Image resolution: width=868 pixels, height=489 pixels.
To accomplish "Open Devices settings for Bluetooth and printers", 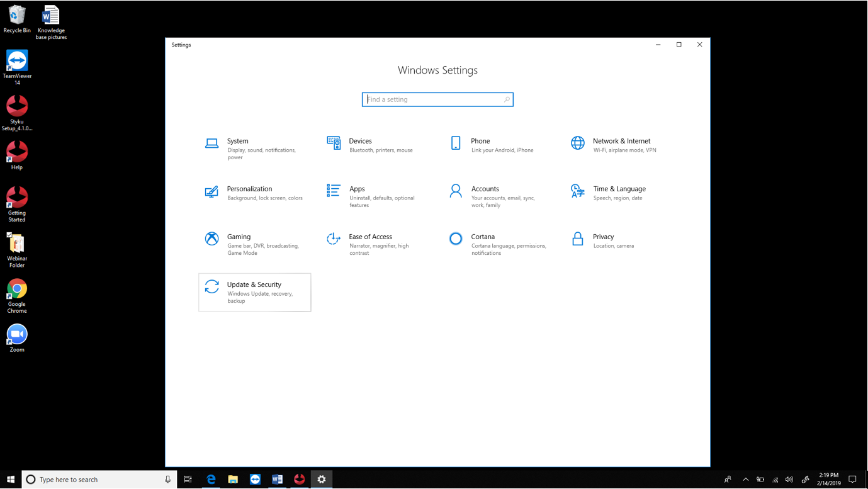I will click(x=360, y=142).
